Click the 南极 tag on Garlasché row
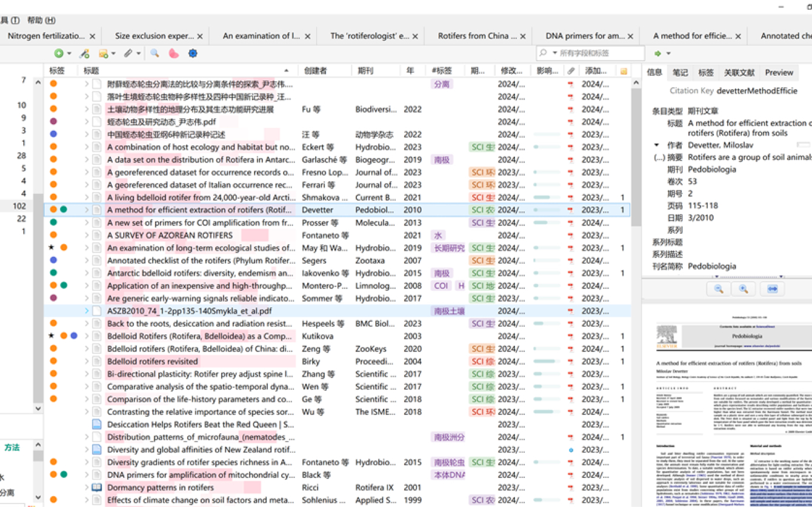812x507 pixels. click(442, 160)
